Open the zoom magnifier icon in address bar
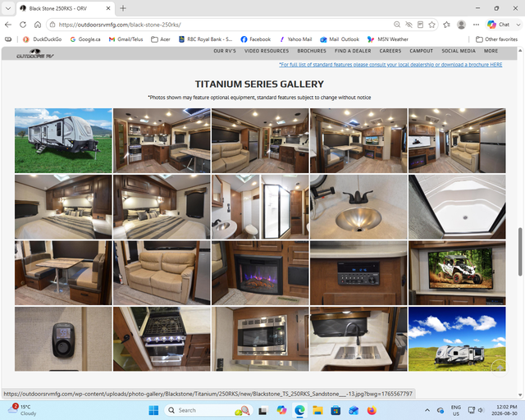The image size is (525, 420). [x=397, y=25]
